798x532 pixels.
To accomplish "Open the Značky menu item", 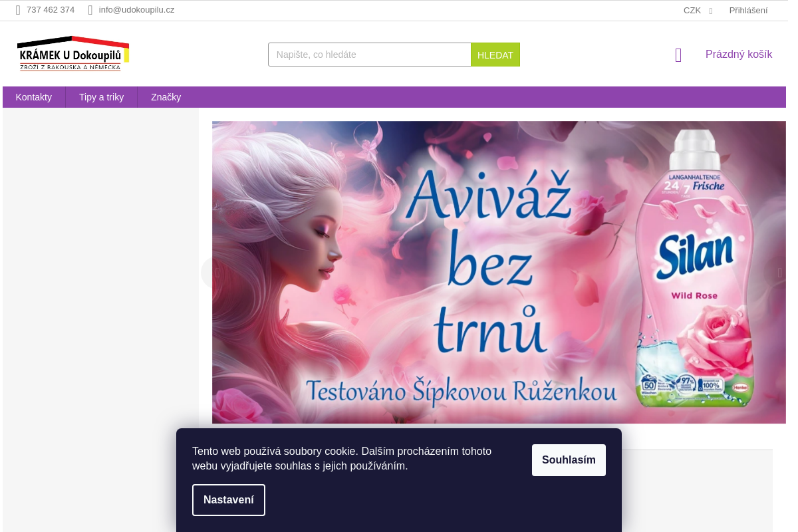I will [x=166, y=97].
